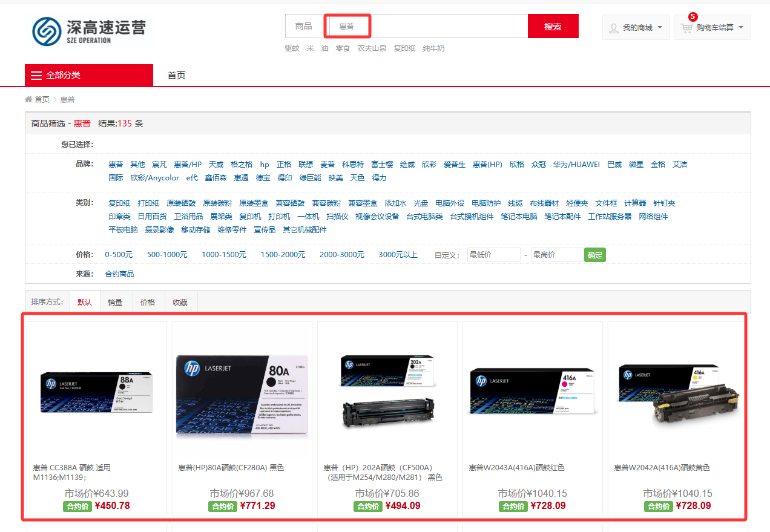Filter by category 打印纸
770x532 pixels.
coord(148,203)
